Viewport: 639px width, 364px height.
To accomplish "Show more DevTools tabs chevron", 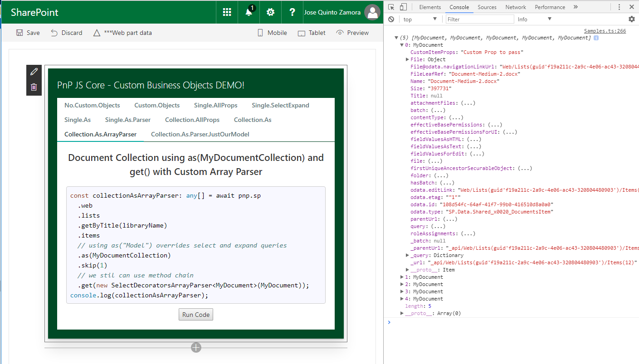I will 576,7.
